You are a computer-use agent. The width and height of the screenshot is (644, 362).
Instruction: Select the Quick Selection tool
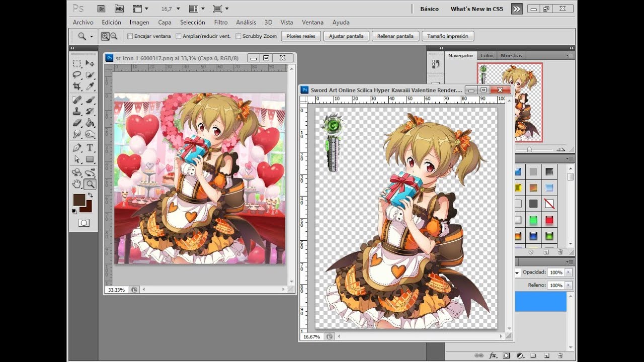(x=90, y=75)
